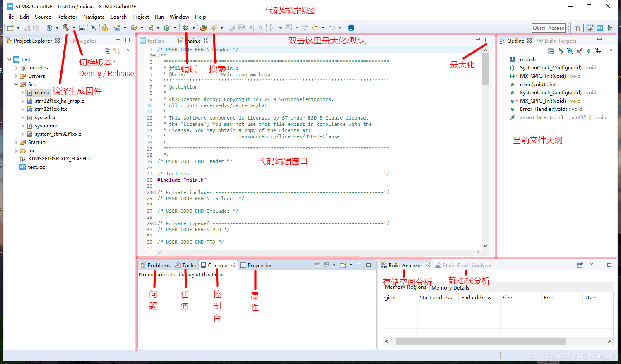Expand the Includes folder in project tree
621x364 pixels.
click(16, 68)
